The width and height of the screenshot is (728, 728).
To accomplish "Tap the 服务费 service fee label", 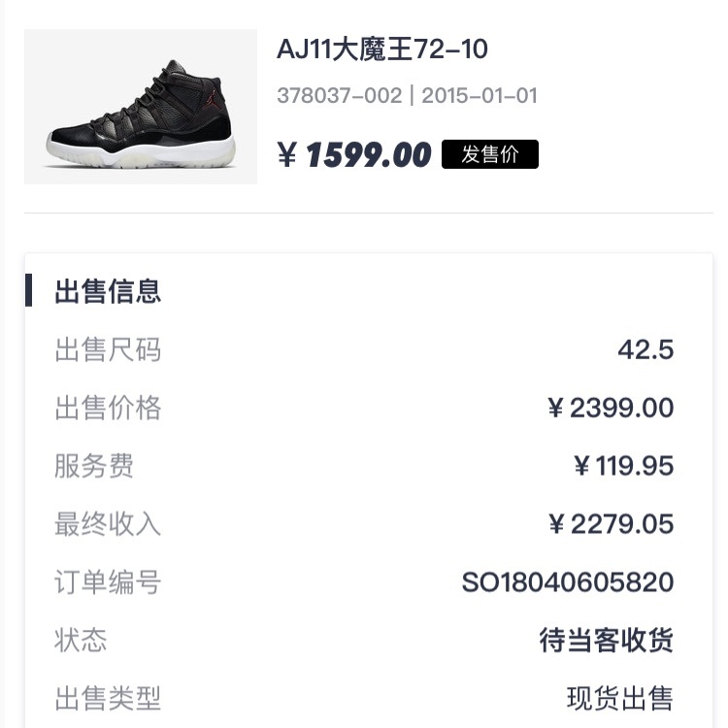I will 94,466.
